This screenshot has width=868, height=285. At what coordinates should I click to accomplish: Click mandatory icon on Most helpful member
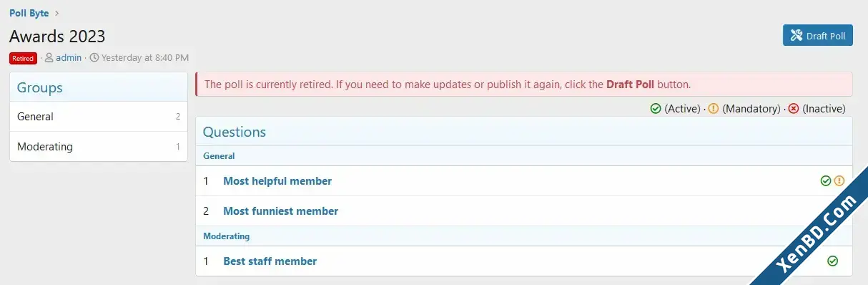(x=839, y=181)
